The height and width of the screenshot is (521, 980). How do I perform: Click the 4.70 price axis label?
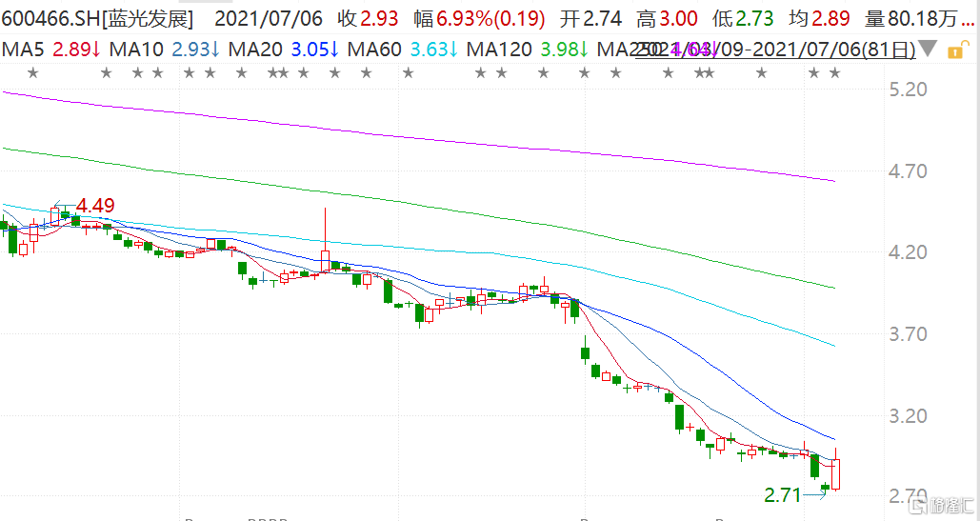[908, 171]
